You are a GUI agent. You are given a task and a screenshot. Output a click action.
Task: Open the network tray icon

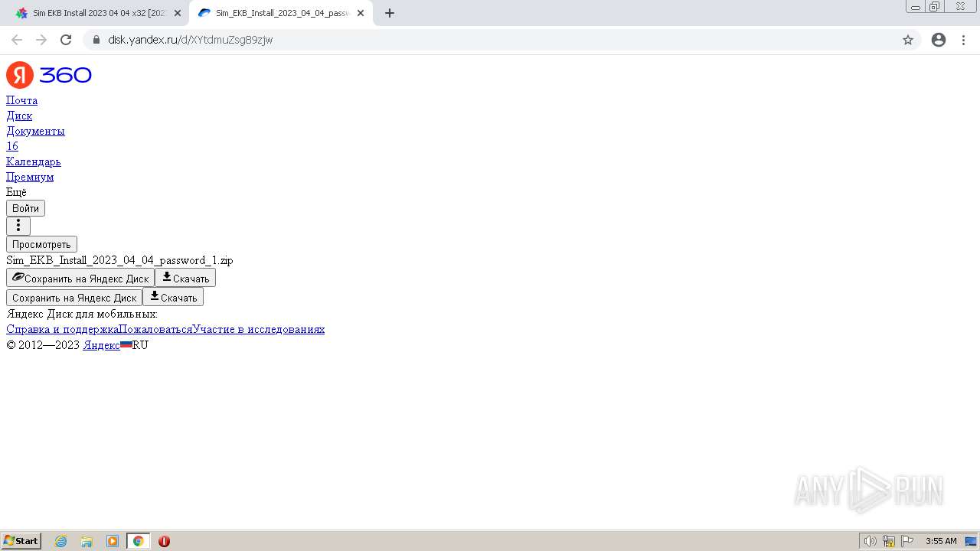coord(889,541)
